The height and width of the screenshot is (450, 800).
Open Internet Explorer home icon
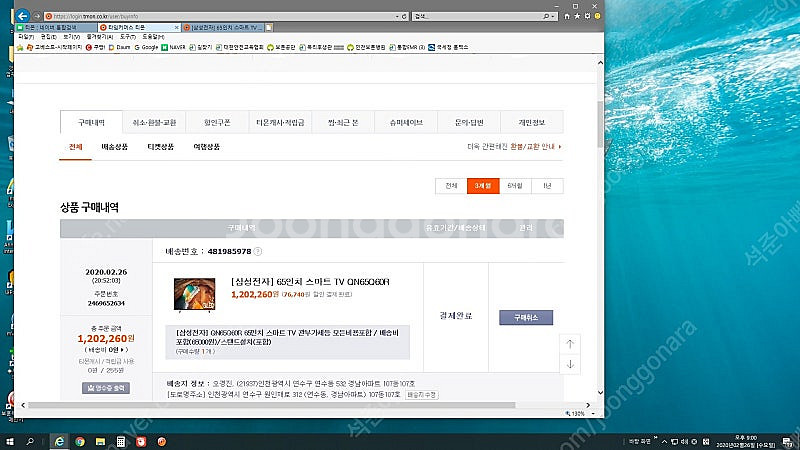pos(567,16)
